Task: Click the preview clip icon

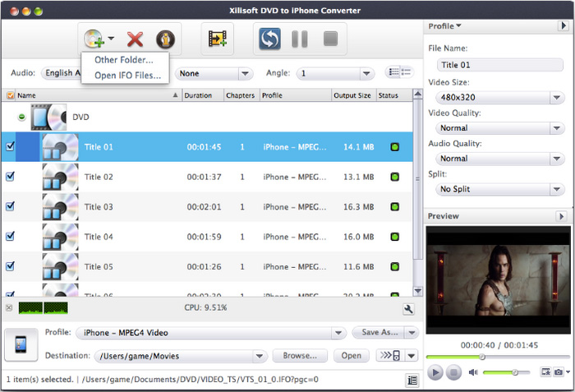Action: [x=545, y=372]
